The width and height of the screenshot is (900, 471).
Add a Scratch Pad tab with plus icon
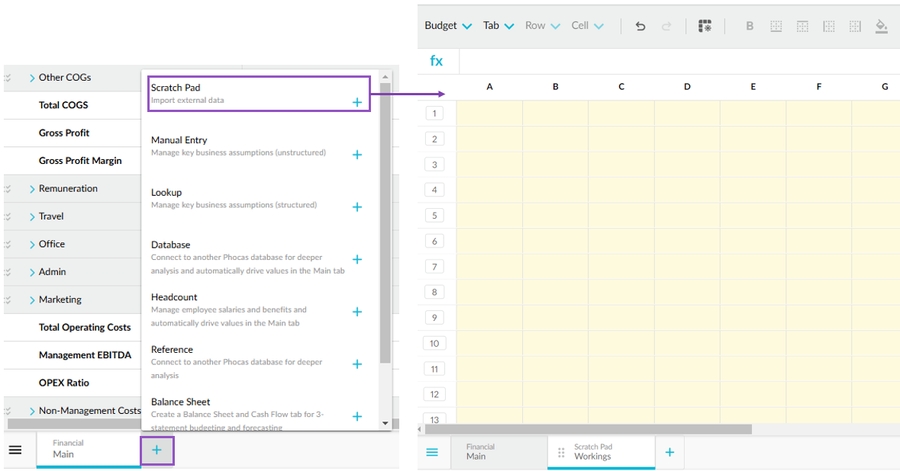point(357,102)
